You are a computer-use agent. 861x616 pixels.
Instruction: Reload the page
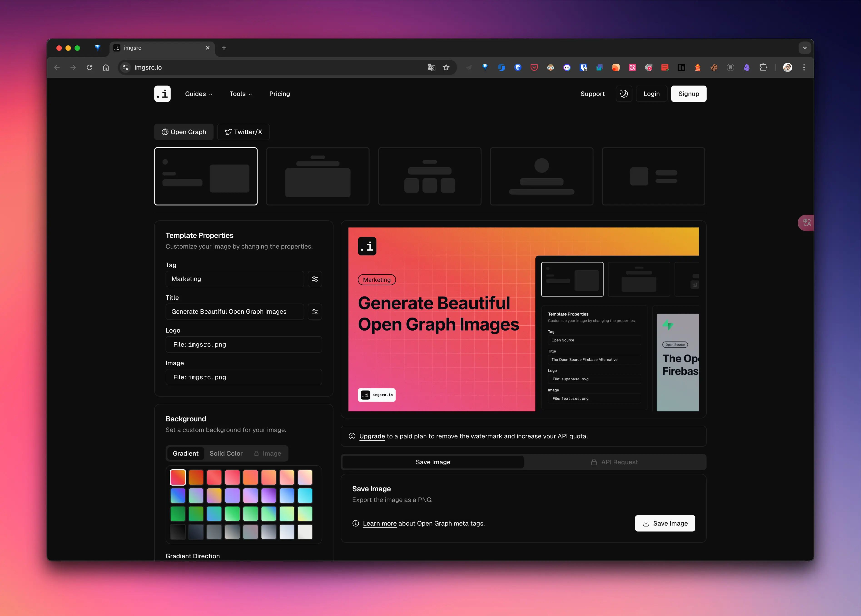point(89,67)
